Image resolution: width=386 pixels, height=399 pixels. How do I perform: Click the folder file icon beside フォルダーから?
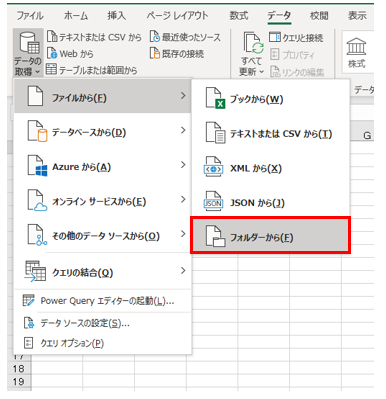pyautogui.click(x=215, y=236)
